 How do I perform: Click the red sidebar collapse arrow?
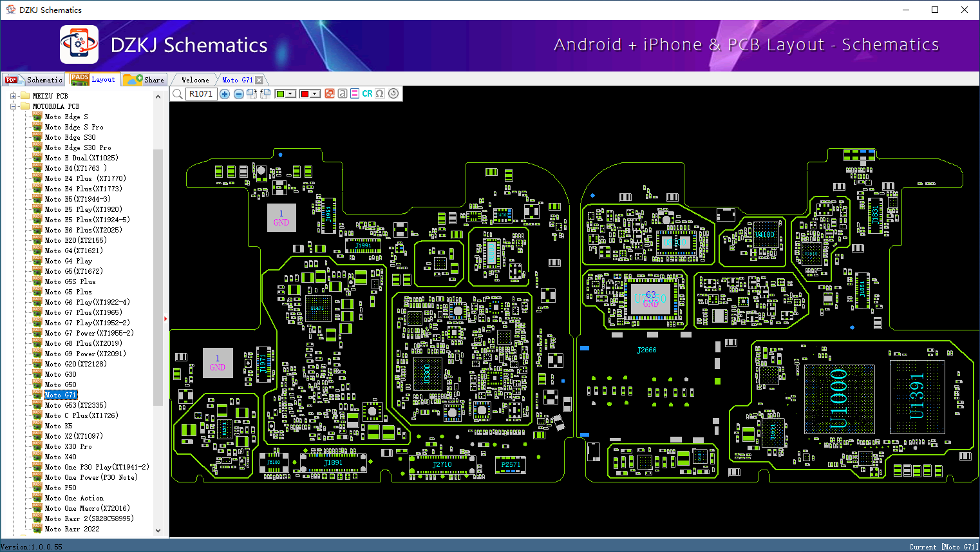coord(165,318)
